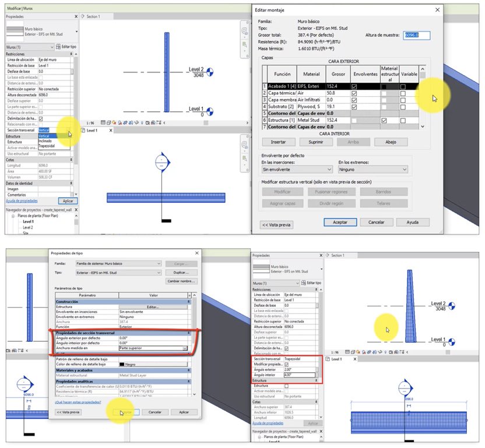Click Reveal Hidden Elements lightbulb icon in top-left screenshot
The width and height of the screenshot is (485, 448).
[x=142, y=123]
